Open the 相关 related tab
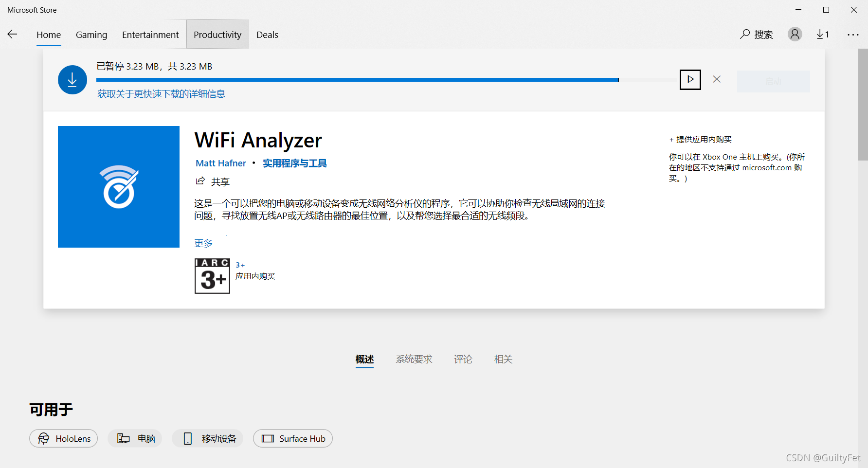 504,359
